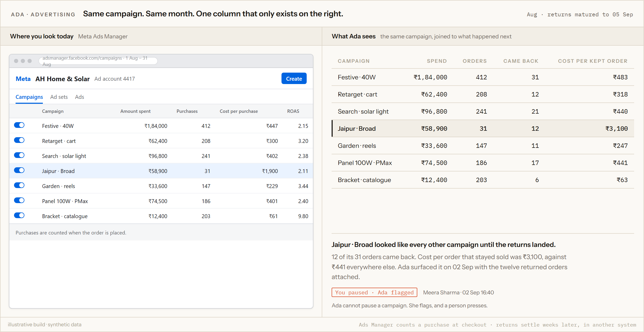The image size is (644, 332).
Task: Sort by the Amount spent column header
Action: [135, 111]
